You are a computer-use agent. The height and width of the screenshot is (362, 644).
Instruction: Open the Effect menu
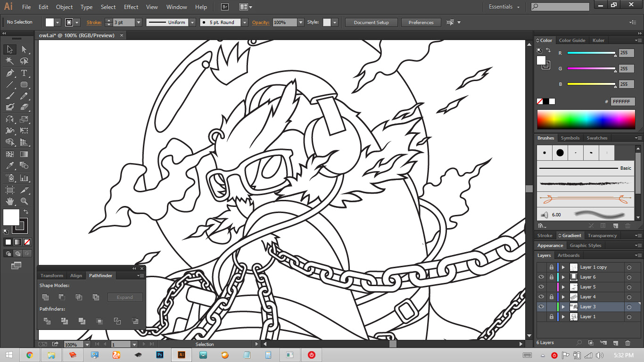pos(131,7)
